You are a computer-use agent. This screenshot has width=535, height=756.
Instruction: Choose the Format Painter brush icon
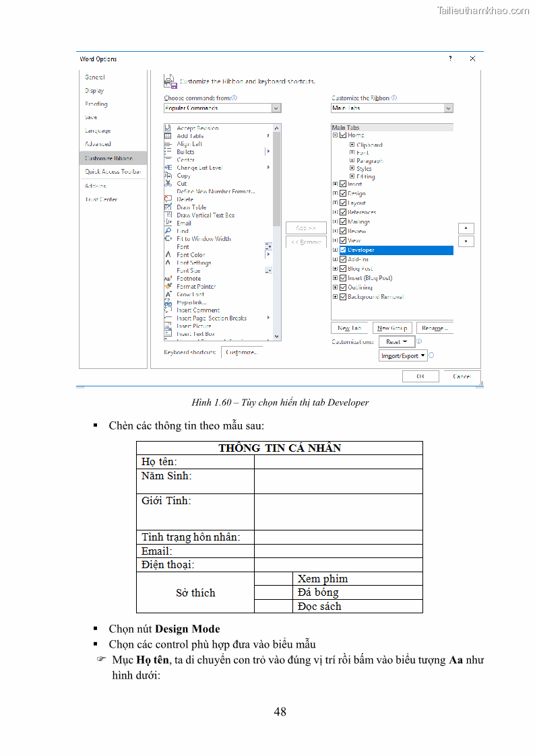pos(168,286)
